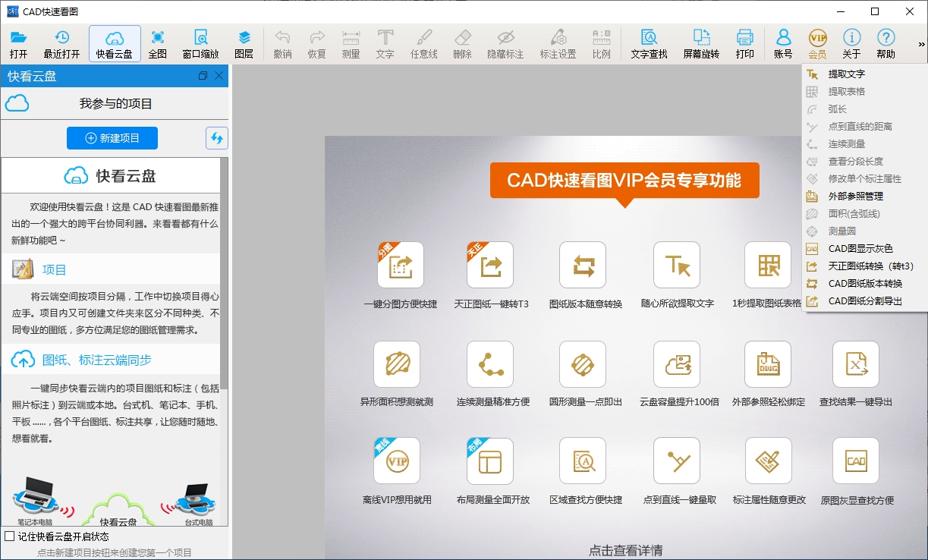Image resolution: width=928 pixels, height=560 pixels.
Task: Click the cloud sync refresh button
Action: coord(217,138)
